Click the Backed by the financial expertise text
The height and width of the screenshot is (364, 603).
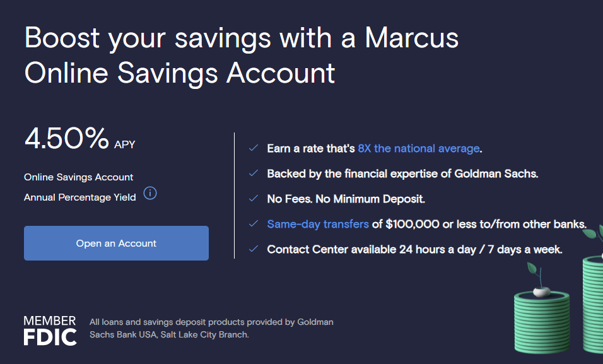(402, 173)
